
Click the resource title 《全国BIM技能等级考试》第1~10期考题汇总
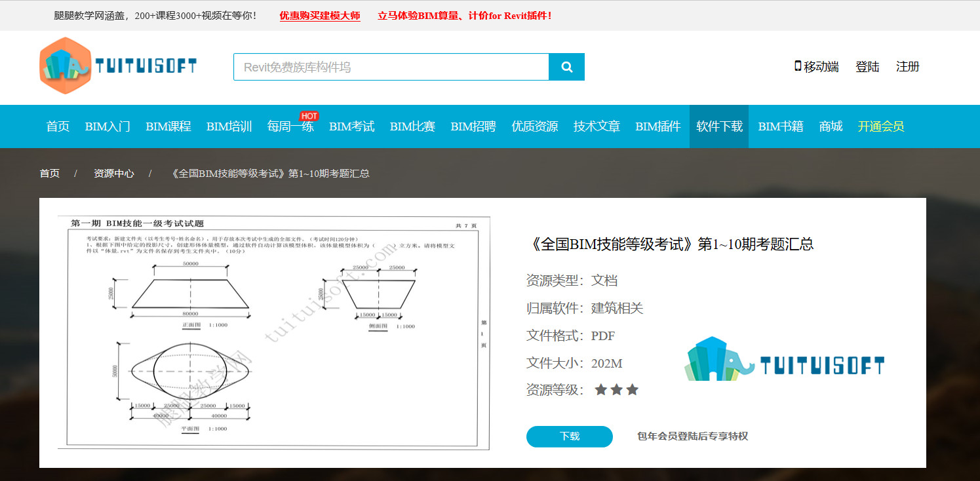tap(670, 244)
